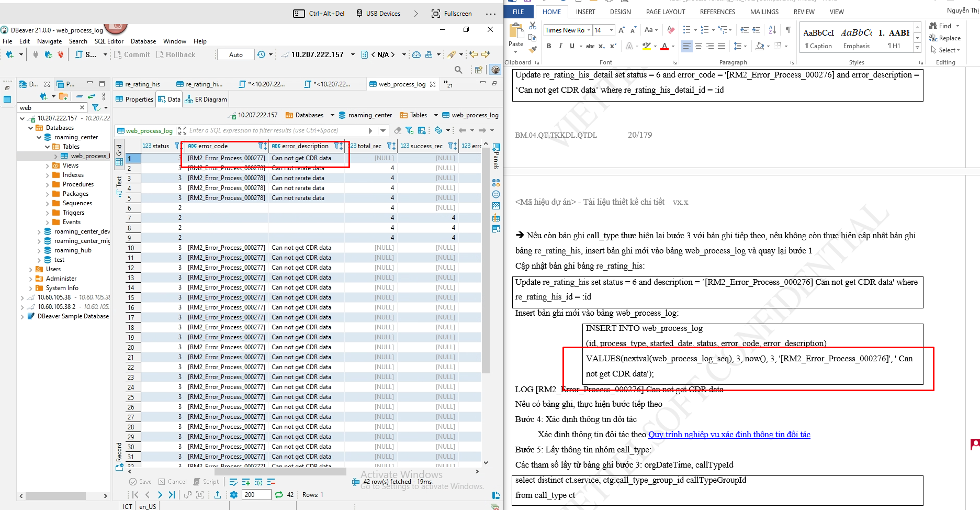Collapse the roaming_center database node
This screenshot has height=510, width=980.
39,137
